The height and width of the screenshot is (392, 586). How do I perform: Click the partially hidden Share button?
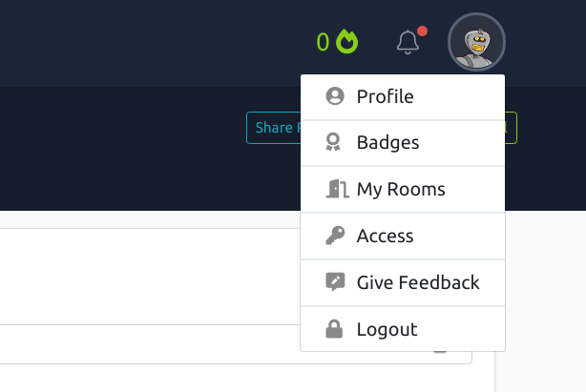(x=273, y=128)
